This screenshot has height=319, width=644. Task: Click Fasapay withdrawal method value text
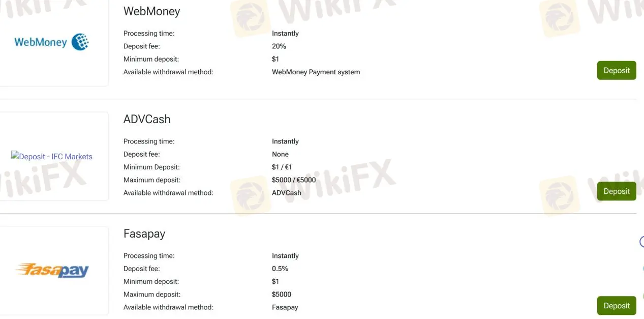(285, 307)
